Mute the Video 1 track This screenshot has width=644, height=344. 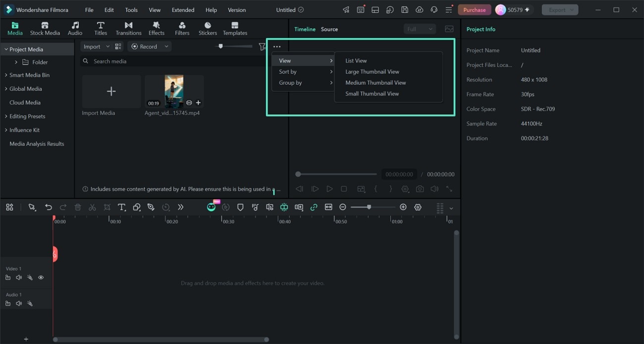pos(19,278)
